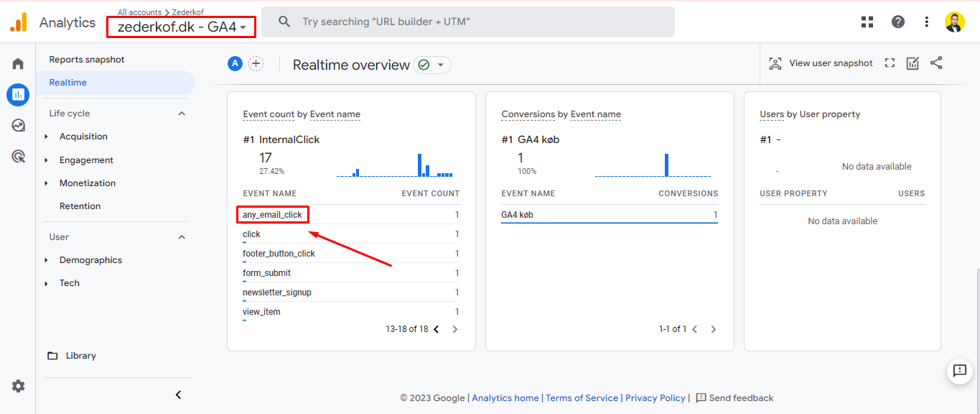Select the form_submit event row
The width and height of the screenshot is (980, 414).
pyautogui.click(x=351, y=273)
